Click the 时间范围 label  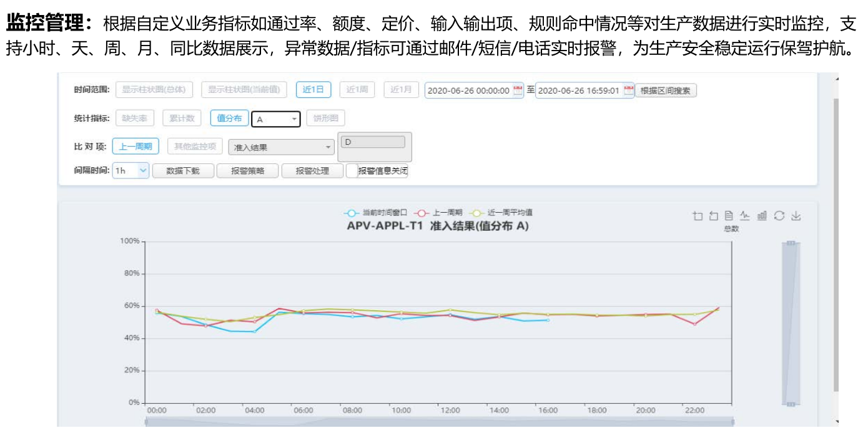tap(92, 90)
